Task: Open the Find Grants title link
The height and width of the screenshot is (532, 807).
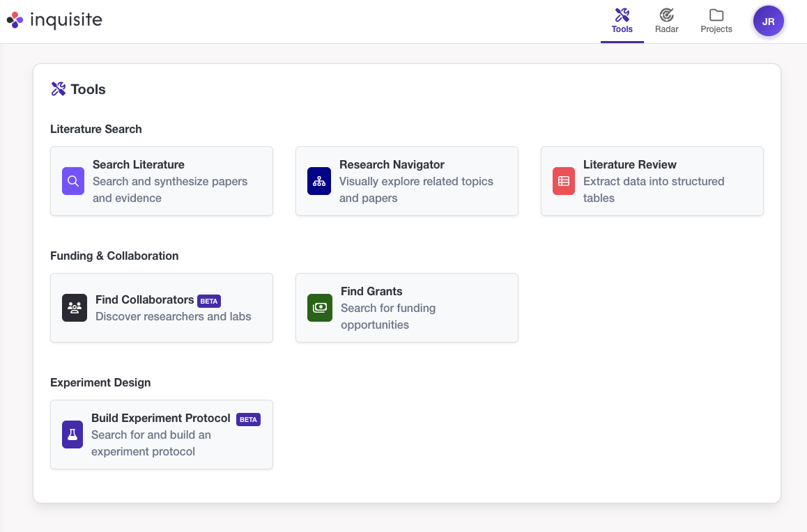Action: (x=371, y=291)
